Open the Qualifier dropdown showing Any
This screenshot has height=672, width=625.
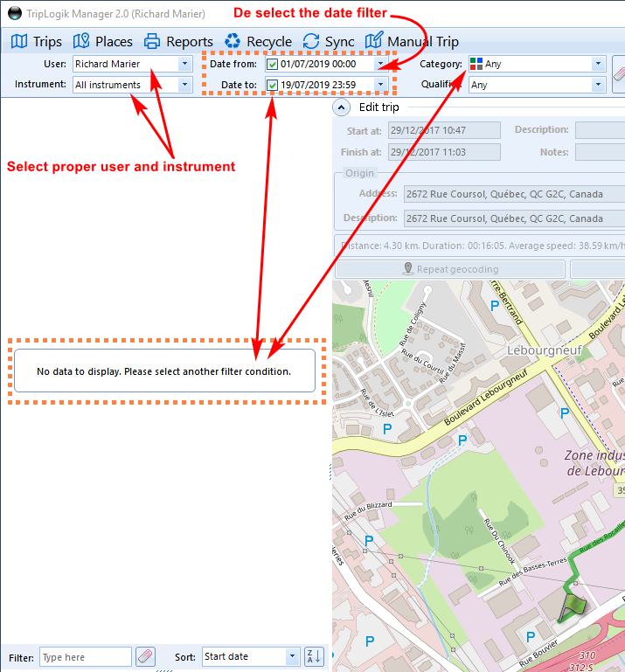599,85
